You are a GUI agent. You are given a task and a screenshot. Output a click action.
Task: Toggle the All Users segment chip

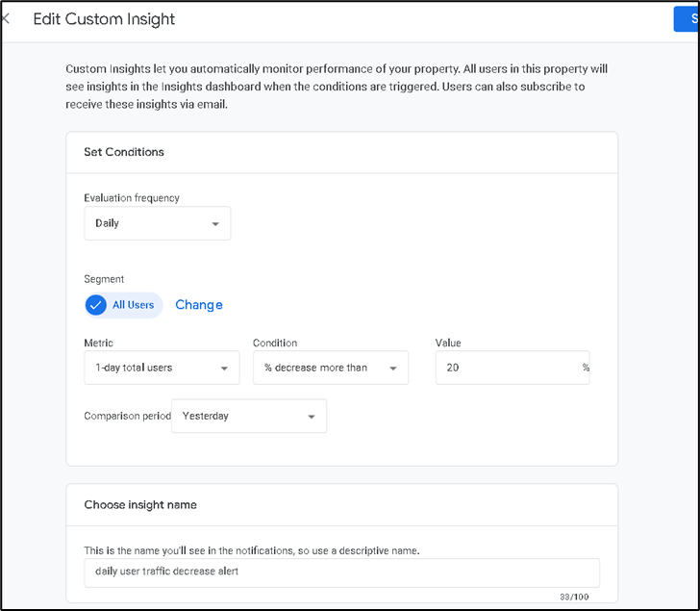(x=123, y=305)
